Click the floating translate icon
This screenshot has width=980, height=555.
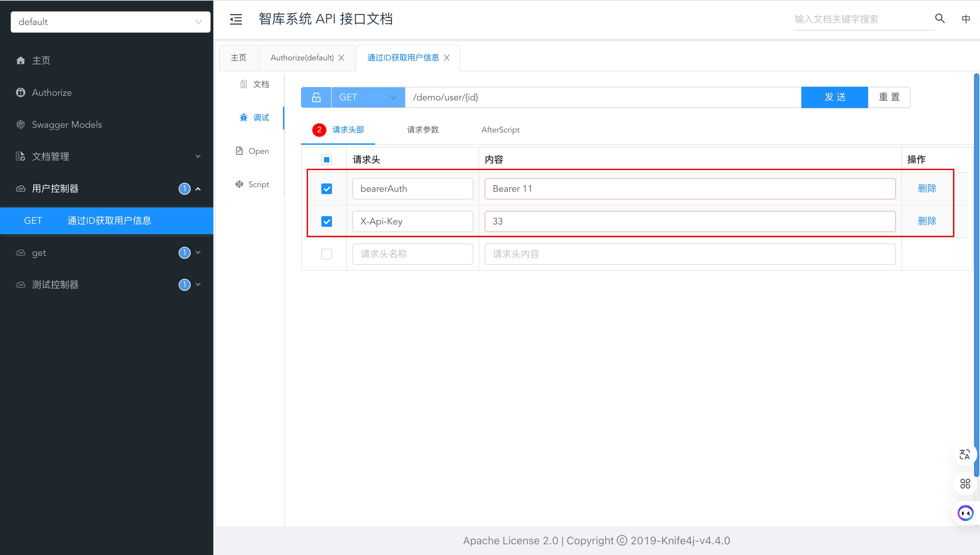pos(965,454)
